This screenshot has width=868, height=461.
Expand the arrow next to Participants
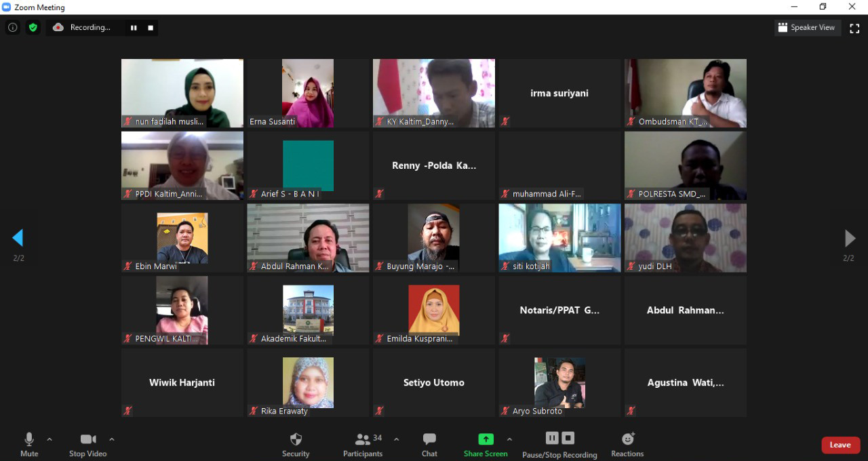coord(397,439)
